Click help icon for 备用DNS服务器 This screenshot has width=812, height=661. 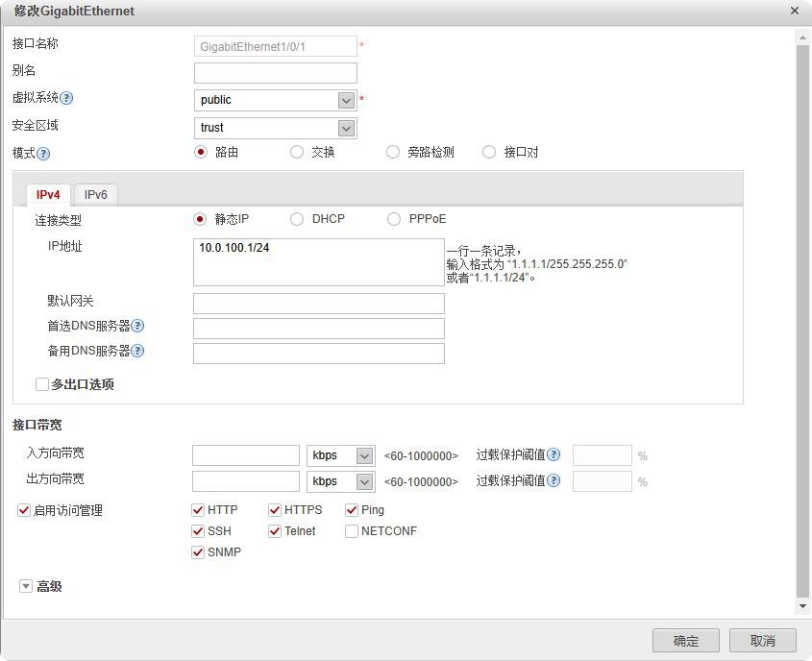[x=137, y=352]
